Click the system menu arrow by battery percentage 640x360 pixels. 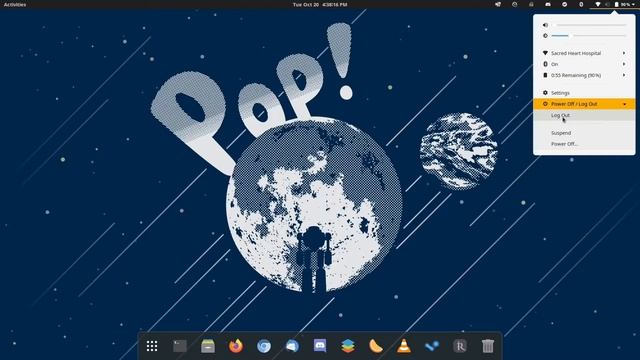[x=633, y=4]
